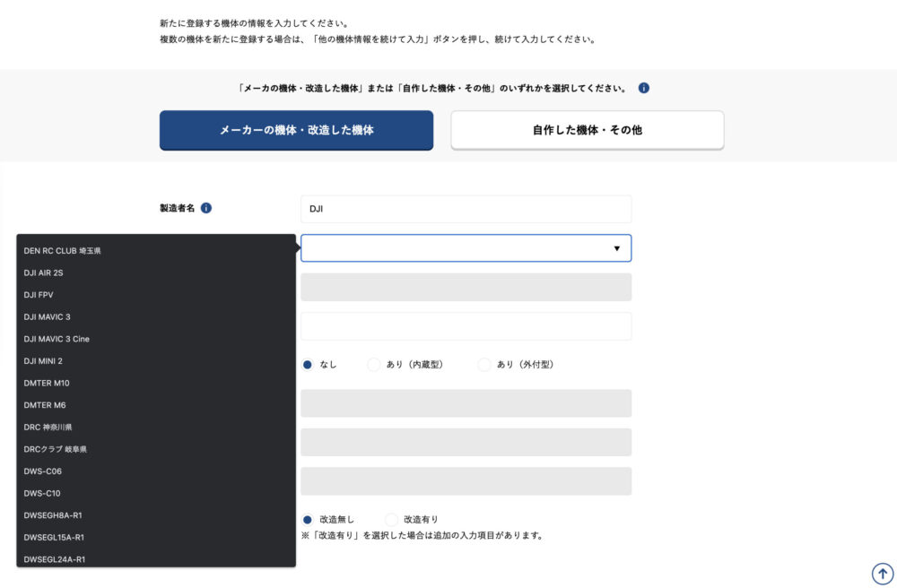Pick DMTER M6 in the list
Viewport: 897px width, 588px height.
tap(156, 405)
